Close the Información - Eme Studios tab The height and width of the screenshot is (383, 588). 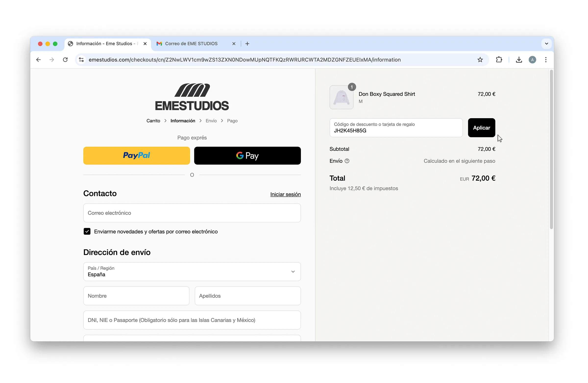(145, 44)
